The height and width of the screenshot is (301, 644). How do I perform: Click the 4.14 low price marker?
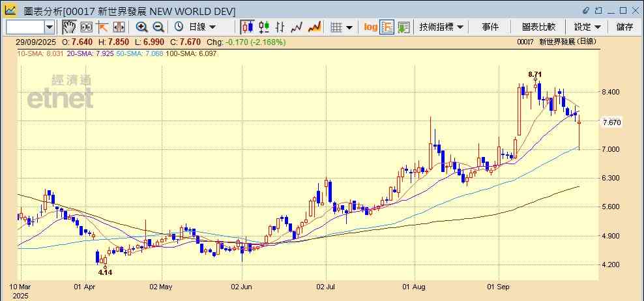pyautogui.click(x=105, y=272)
